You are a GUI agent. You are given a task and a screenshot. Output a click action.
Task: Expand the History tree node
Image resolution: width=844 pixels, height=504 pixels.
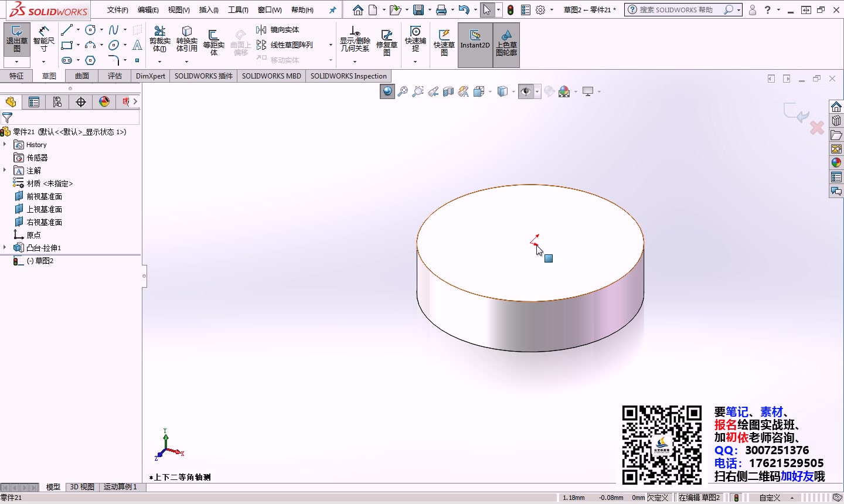click(x=5, y=144)
